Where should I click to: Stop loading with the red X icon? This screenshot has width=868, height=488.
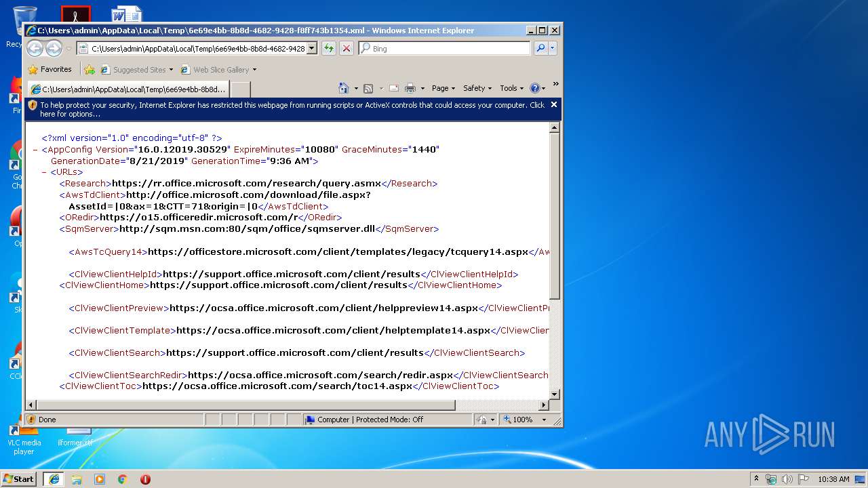[x=346, y=48]
